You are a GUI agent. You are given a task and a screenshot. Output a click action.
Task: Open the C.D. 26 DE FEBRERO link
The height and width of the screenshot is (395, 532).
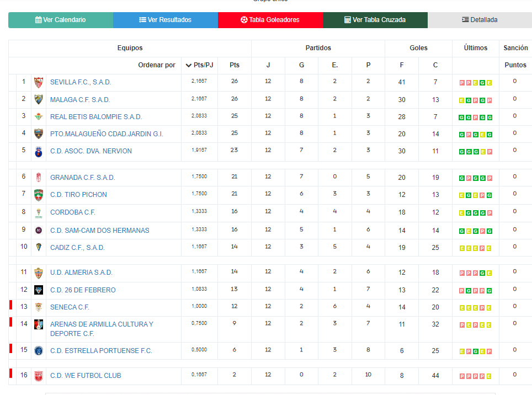click(83, 290)
